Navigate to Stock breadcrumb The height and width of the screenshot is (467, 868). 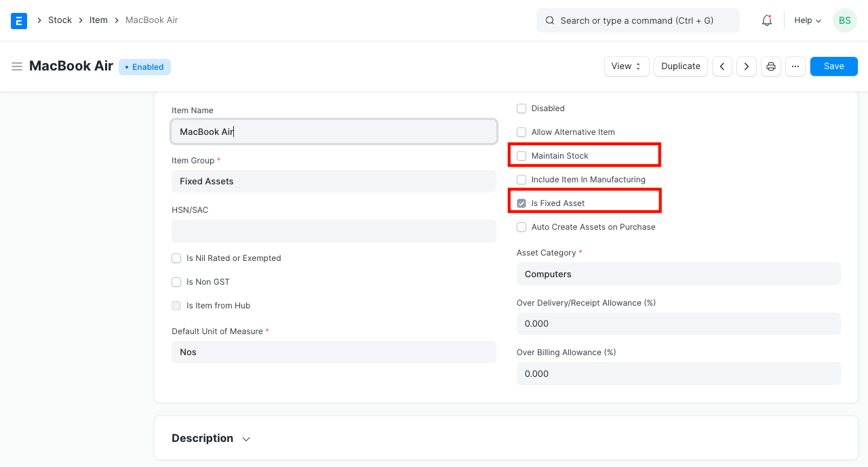[x=60, y=20]
